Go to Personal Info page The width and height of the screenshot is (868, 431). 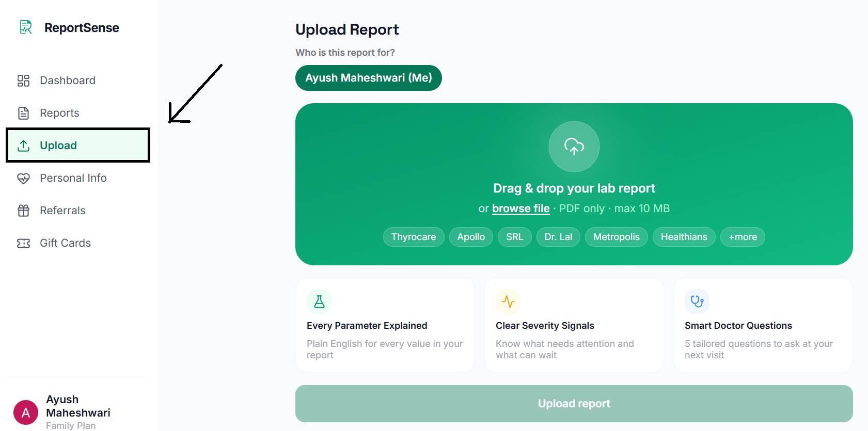pyautogui.click(x=78, y=178)
